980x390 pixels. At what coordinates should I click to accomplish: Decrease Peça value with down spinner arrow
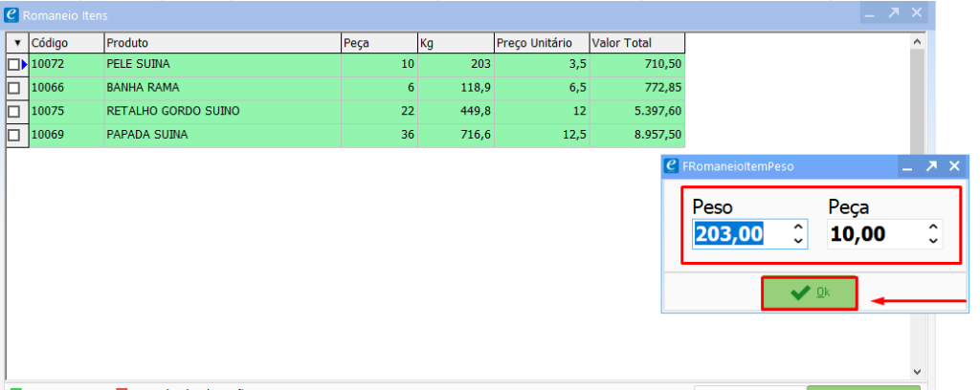pyautogui.click(x=933, y=240)
